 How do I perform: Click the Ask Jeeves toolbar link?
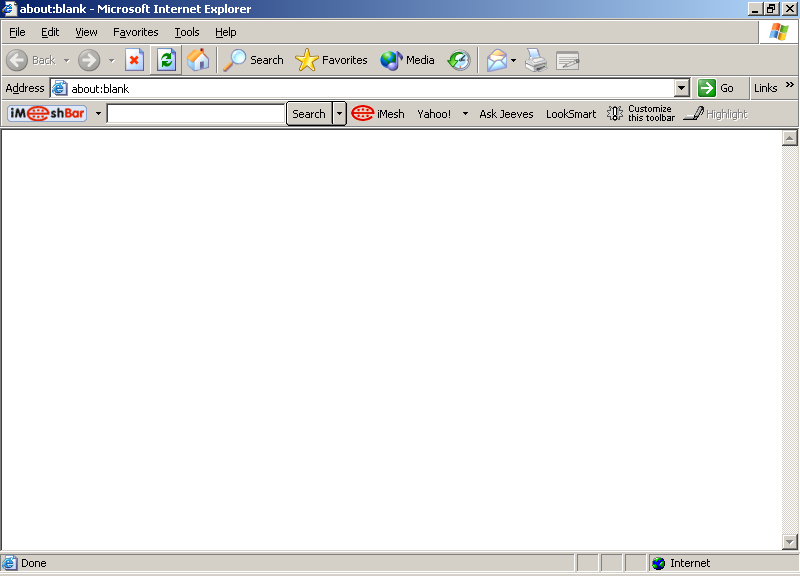506,114
